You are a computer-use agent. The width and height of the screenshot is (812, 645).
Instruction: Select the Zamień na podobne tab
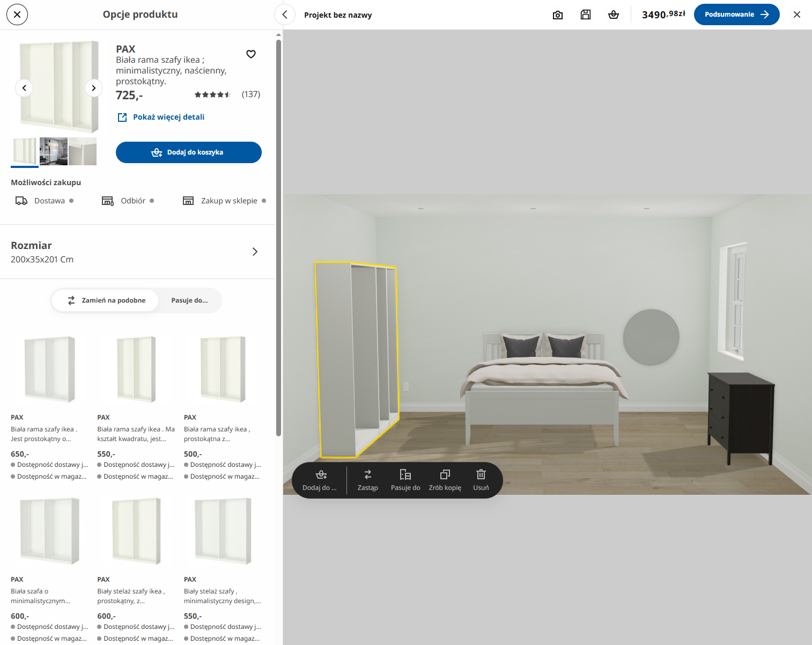(x=106, y=300)
